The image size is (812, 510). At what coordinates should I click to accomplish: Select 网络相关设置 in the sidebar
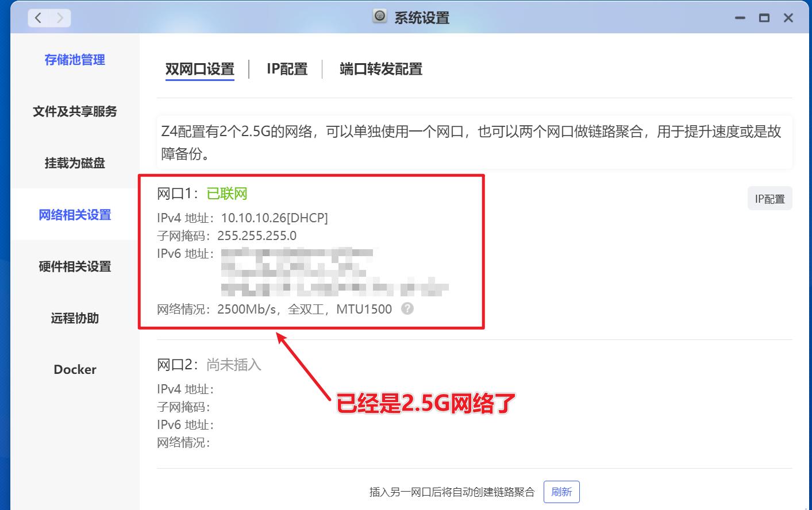click(x=75, y=215)
